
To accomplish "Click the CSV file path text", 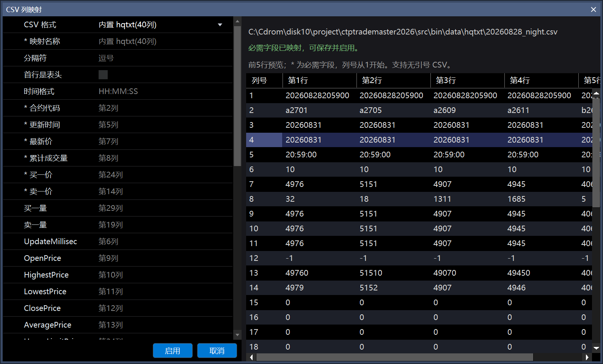I will coord(403,32).
